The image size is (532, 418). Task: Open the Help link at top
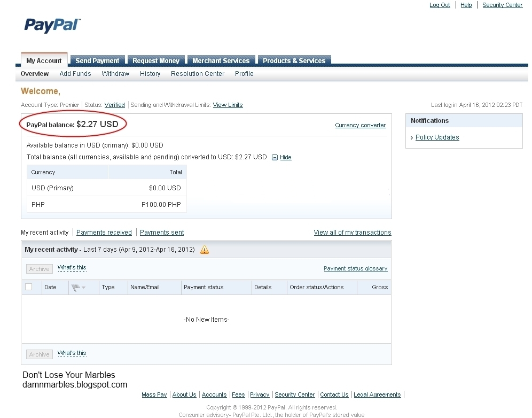point(466,5)
